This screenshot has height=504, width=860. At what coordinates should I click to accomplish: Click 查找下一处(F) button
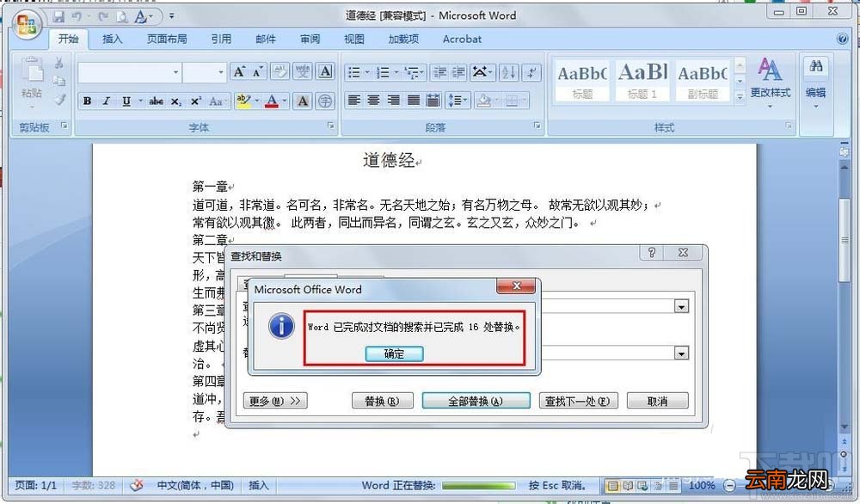tap(578, 401)
